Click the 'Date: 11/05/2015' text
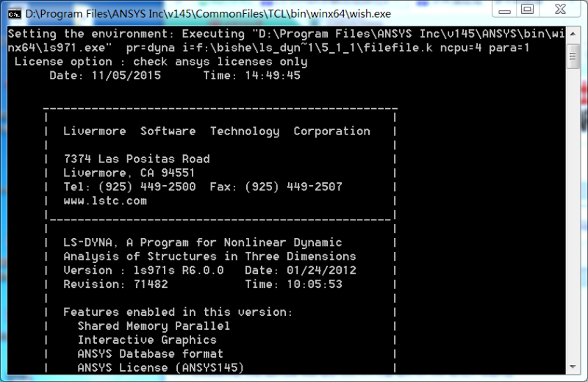This screenshot has width=588, height=382. pos(105,76)
